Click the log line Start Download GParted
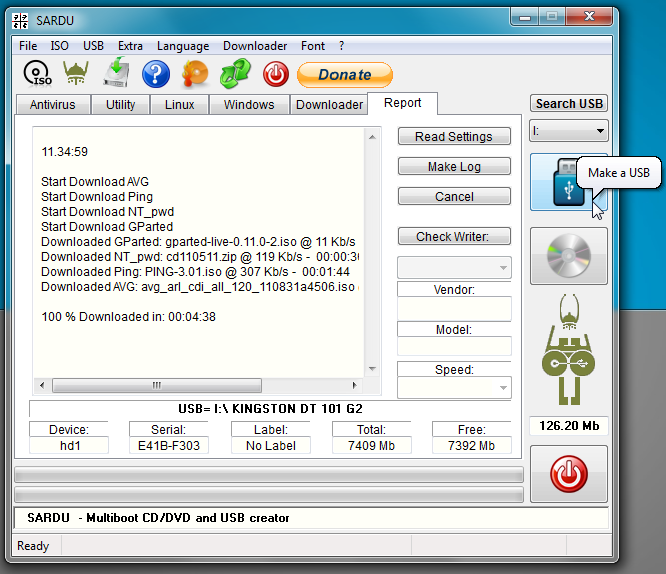This screenshot has width=666, height=574. [107, 226]
